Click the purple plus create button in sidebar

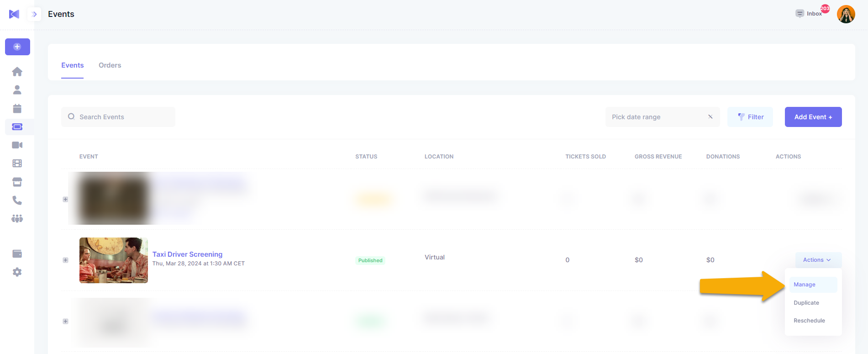pos(17,47)
